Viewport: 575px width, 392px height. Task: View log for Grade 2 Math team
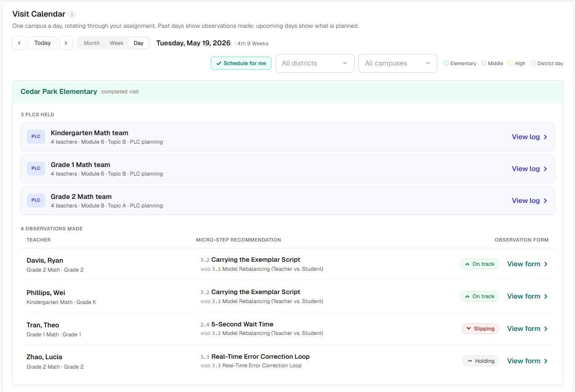529,201
